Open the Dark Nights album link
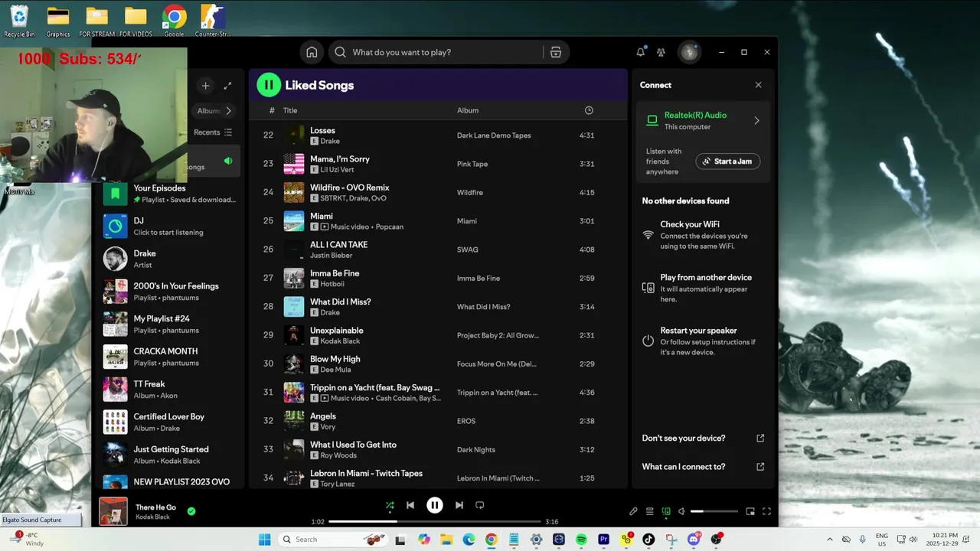980x551 pixels. click(476, 450)
